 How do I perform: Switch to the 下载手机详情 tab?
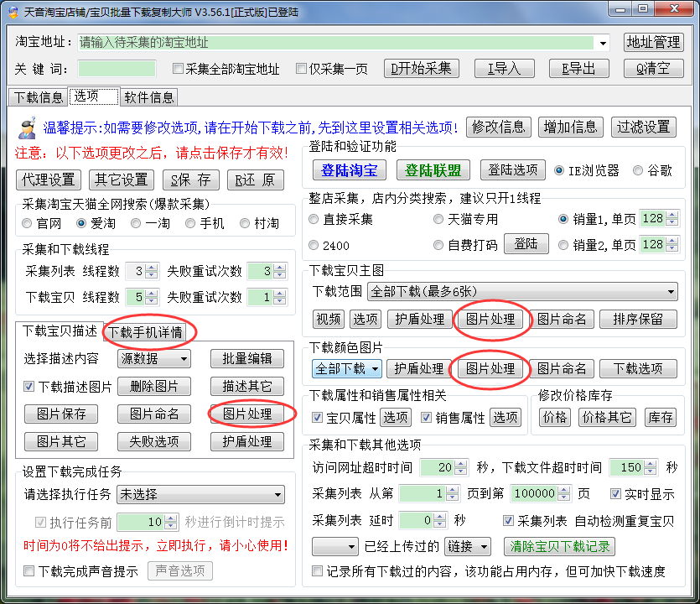pos(146,331)
